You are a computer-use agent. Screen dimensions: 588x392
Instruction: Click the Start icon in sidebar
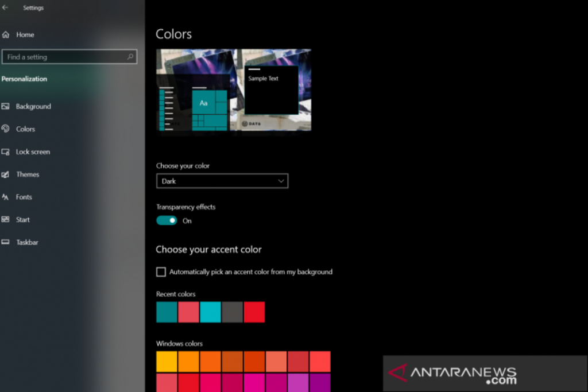tap(6, 220)
